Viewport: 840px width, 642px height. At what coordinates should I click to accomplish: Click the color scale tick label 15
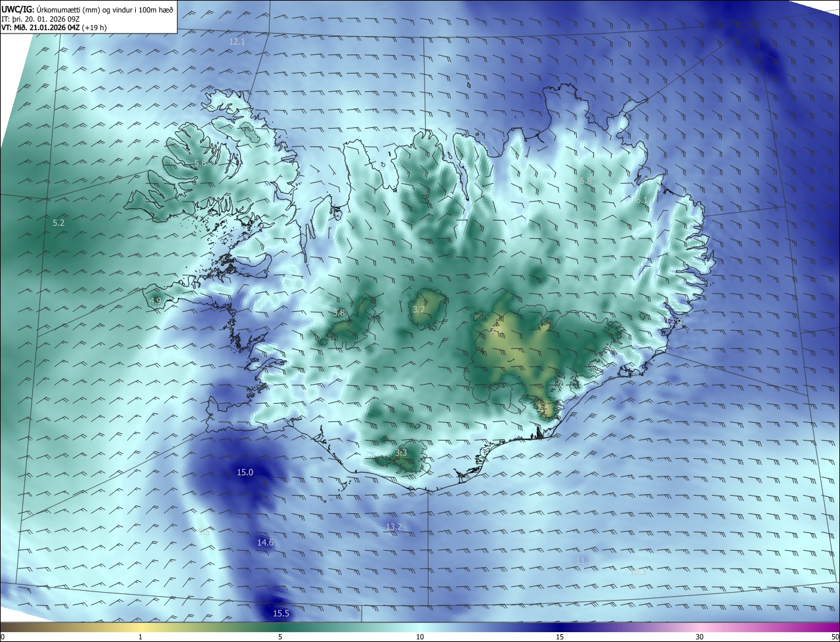tap(560, 637)
